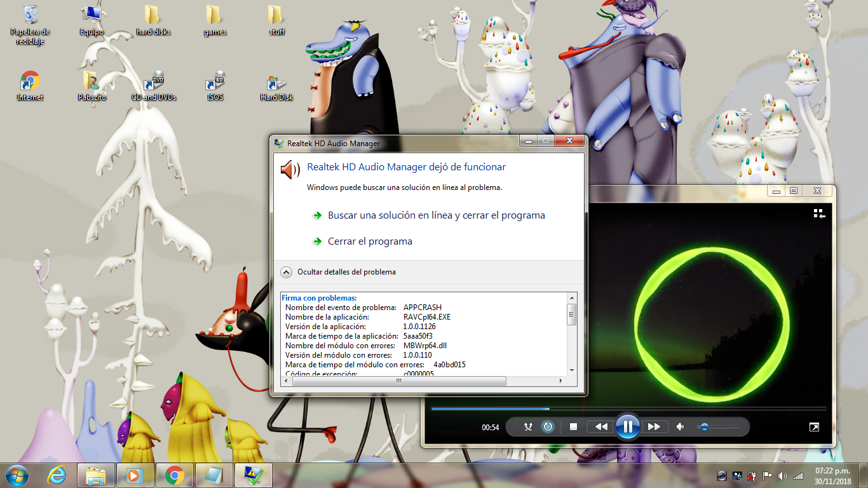Click left arrow of details horizontal scrollbar

(287, 381)
